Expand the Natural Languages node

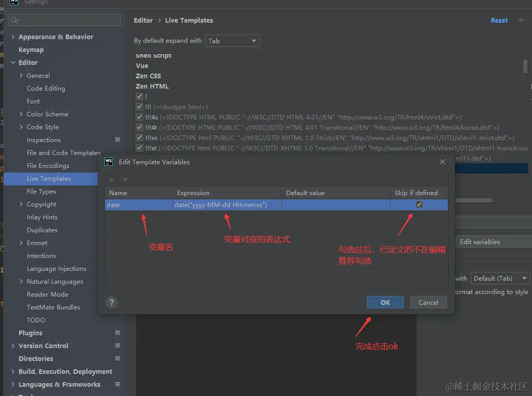(21, 281)
